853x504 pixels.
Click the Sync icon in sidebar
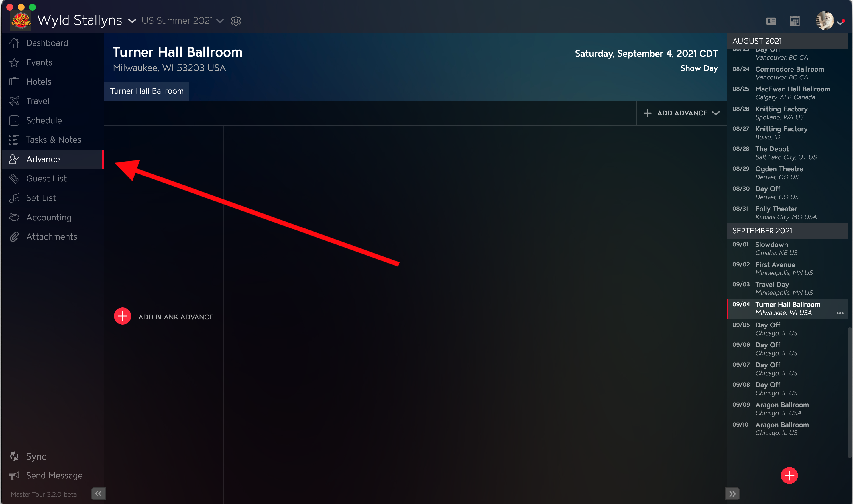[x=14, y=456]
